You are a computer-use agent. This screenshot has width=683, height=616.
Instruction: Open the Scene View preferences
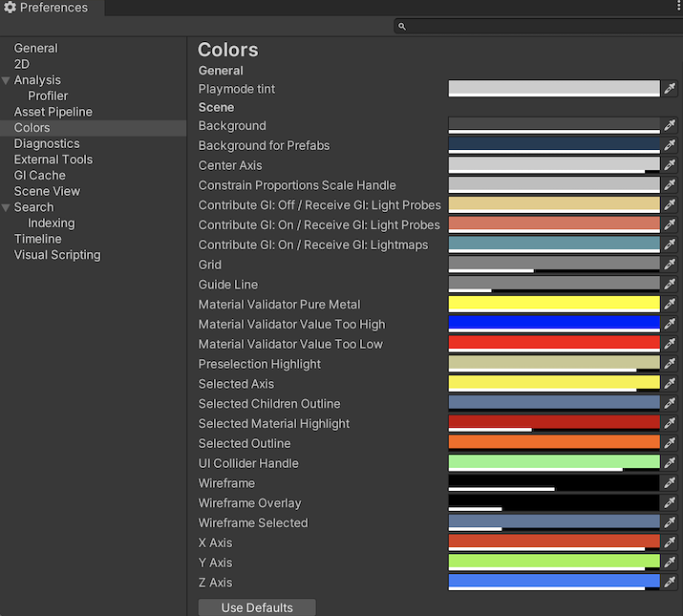point(47,191)
